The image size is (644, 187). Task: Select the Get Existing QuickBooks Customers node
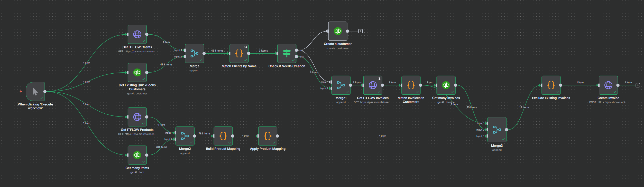[137, 72]
